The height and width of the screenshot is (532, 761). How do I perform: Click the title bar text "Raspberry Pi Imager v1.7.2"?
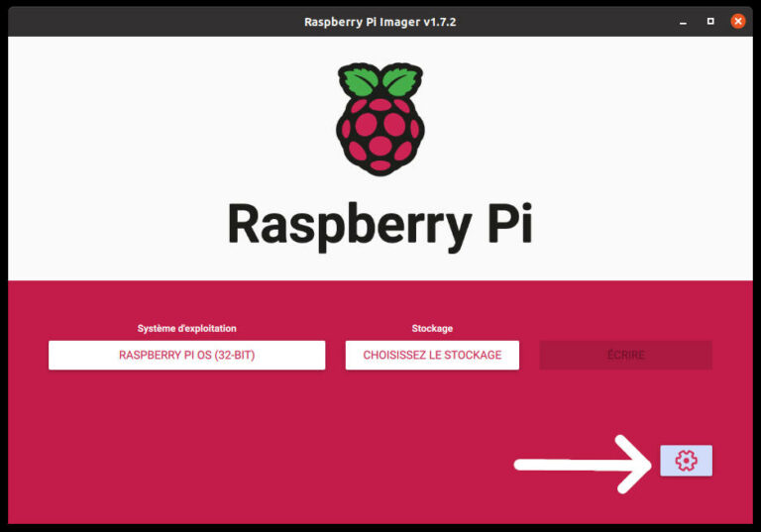click(380, 21)
